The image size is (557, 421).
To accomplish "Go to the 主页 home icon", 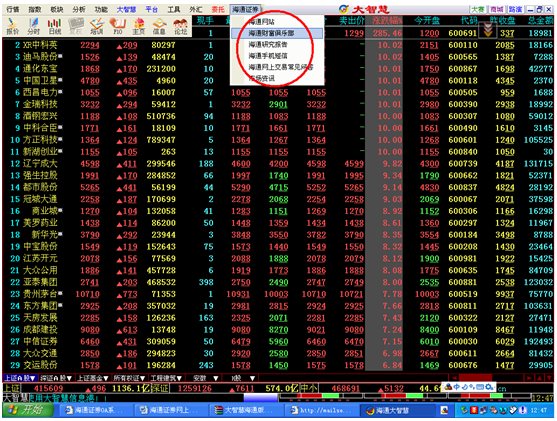I will pos(139,26).
